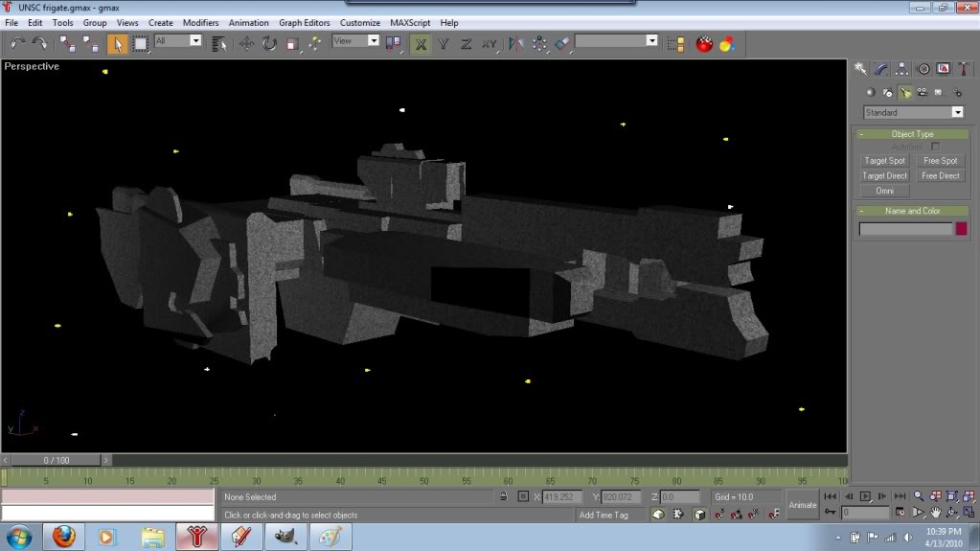Click the Use Pivot Point Center icon
The width and height of the screenshot is (980, 551).
[393, 44]
